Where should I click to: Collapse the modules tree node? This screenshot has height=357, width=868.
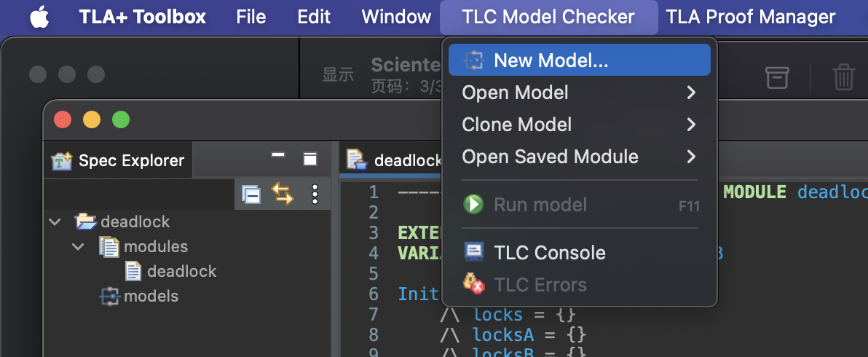pos(78,246)
